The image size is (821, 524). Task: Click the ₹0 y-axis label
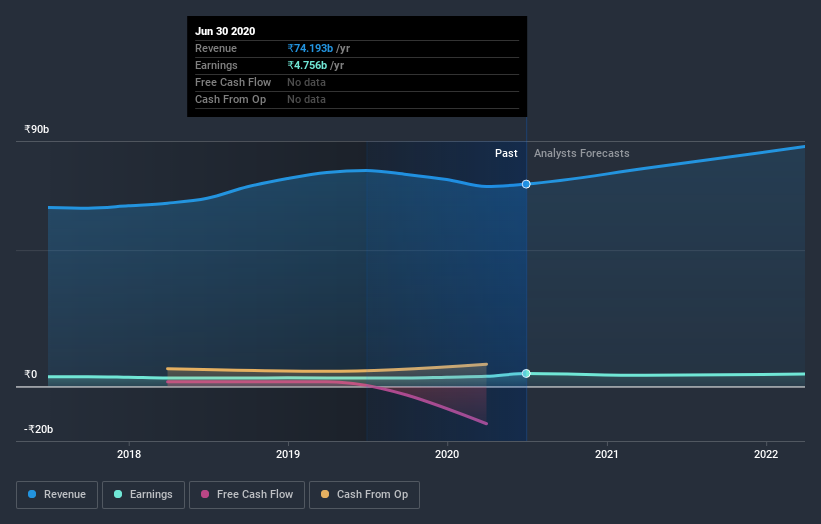pyautogui.click(x=30, y=374)
